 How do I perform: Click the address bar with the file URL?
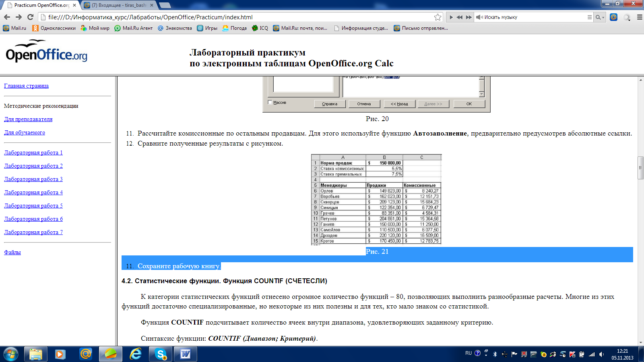coord(242,17)
